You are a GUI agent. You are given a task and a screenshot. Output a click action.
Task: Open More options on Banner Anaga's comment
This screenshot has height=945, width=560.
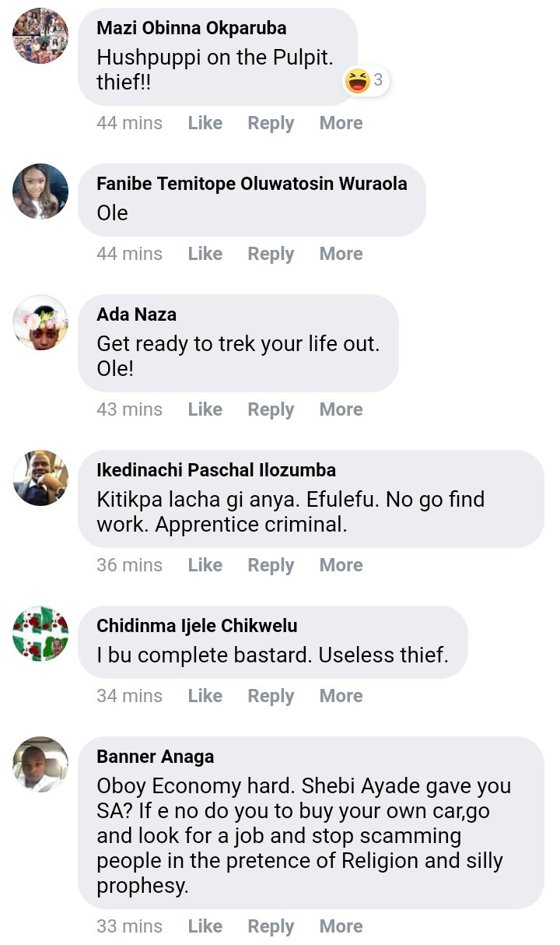341,926
